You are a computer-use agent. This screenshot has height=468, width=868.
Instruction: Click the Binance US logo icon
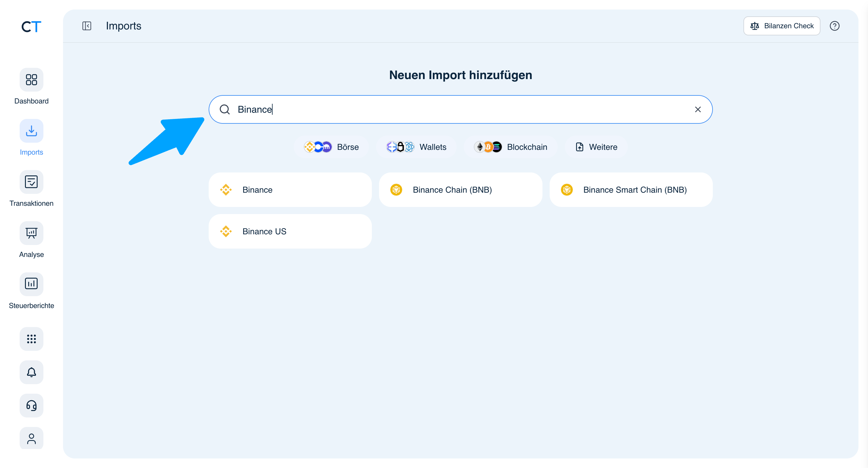tap(226, 232)
